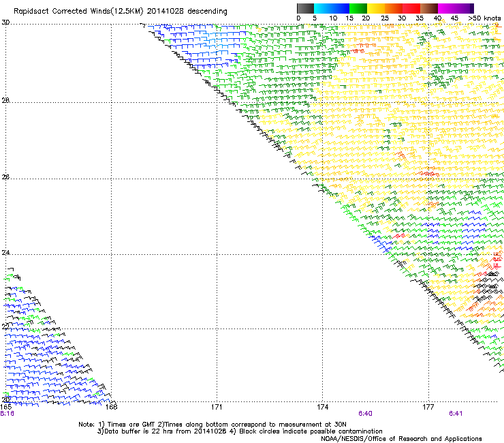Click the legend value '25'
The width and height of the screenshot is (504, 443).
tap(385, 18)
